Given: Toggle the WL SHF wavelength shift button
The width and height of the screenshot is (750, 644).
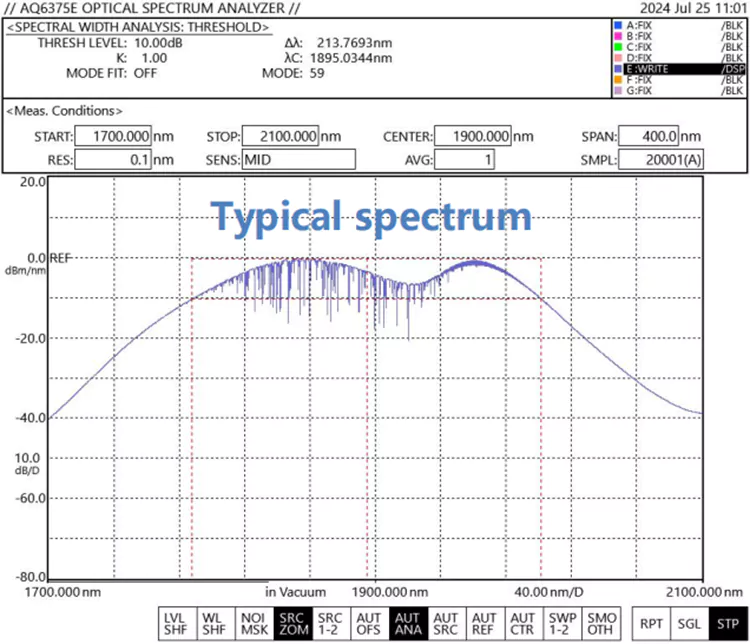Looking at the screenshot, I should (212, 624).
